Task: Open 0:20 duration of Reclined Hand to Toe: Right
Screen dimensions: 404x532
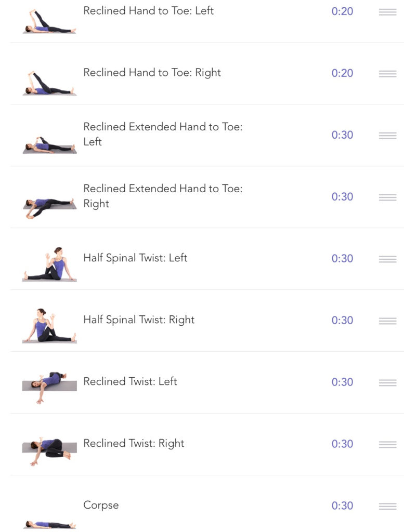Action: (342, 73)
